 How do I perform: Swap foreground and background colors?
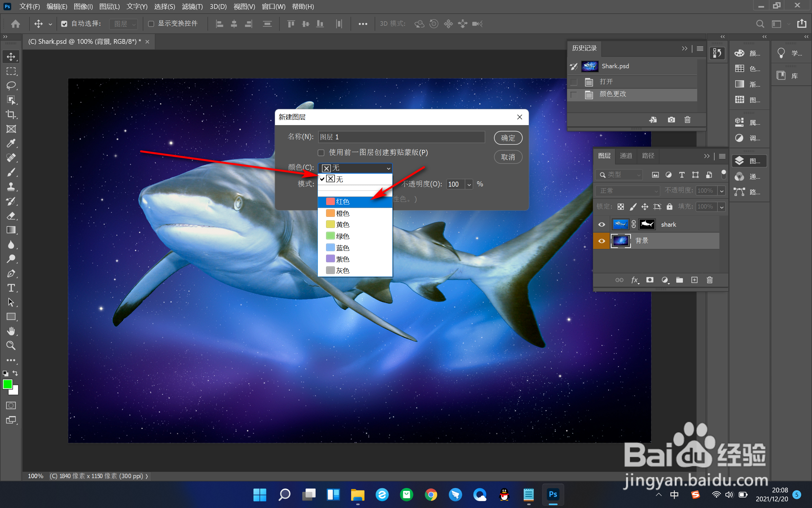[x=16, y=373]
